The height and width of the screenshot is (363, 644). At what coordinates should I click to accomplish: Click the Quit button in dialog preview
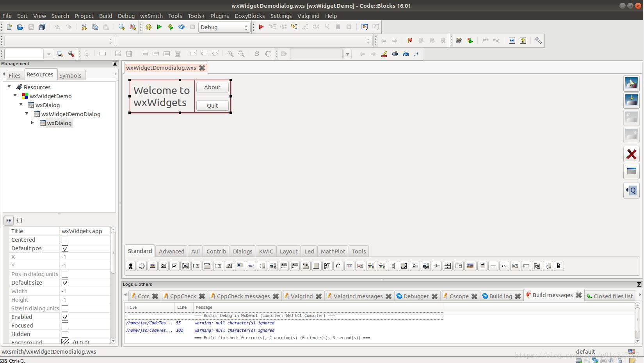[212, 106]
